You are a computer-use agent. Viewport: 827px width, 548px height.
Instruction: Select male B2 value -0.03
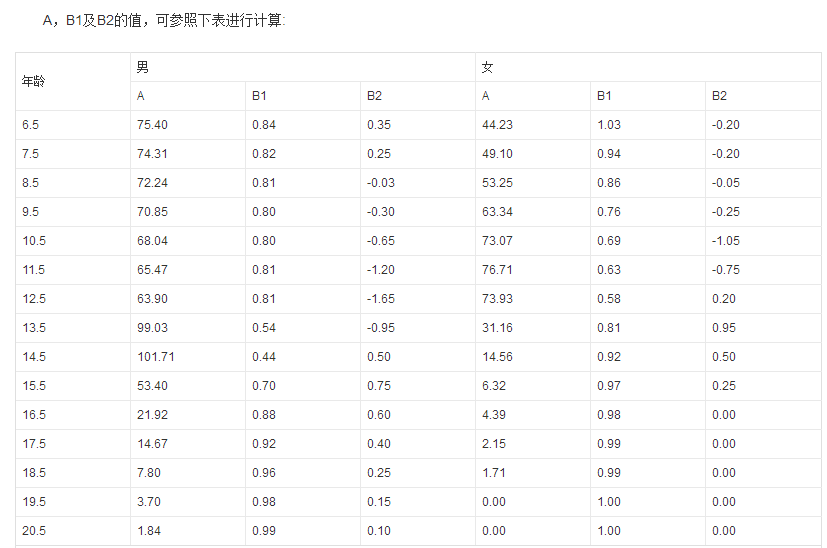click(381, 183)
